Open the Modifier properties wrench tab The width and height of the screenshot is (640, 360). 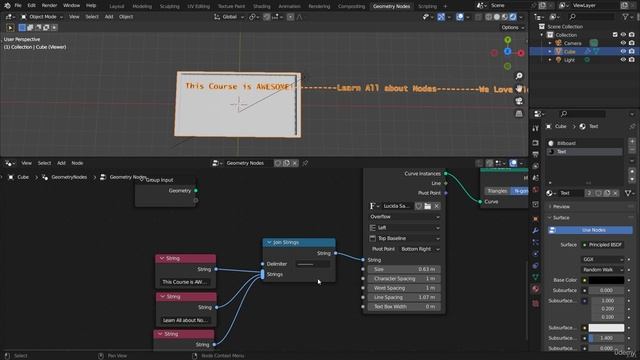tap(536, 231)
